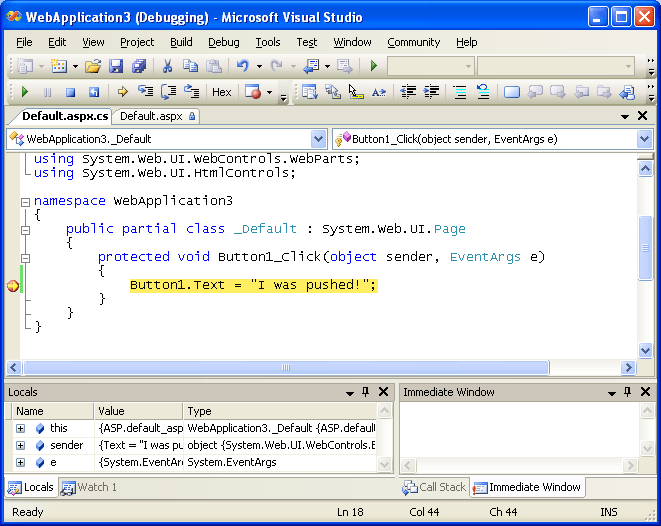Click the Step Out icon
Viewport: 661px width, 526px height.
(x=192, y=91)
